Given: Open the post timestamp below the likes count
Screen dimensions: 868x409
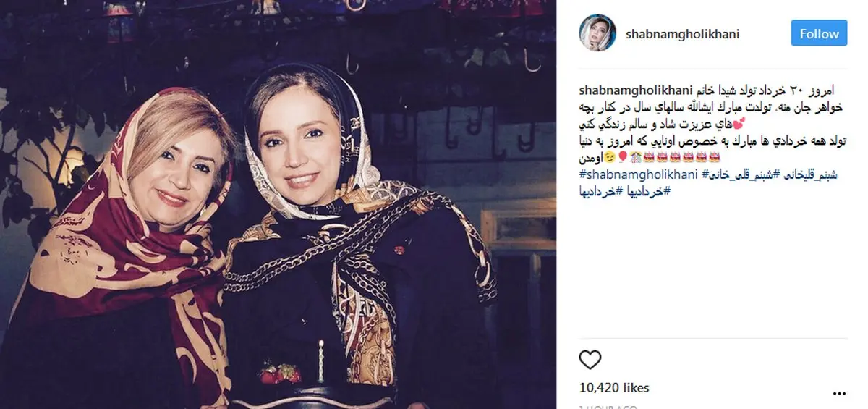Looking at the screenshot, I should point(608,405).
